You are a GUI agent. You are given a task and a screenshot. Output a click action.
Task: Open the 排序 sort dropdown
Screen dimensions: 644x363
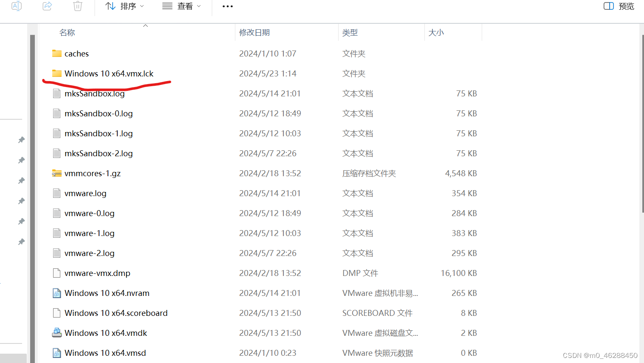[x=125, y=6]
